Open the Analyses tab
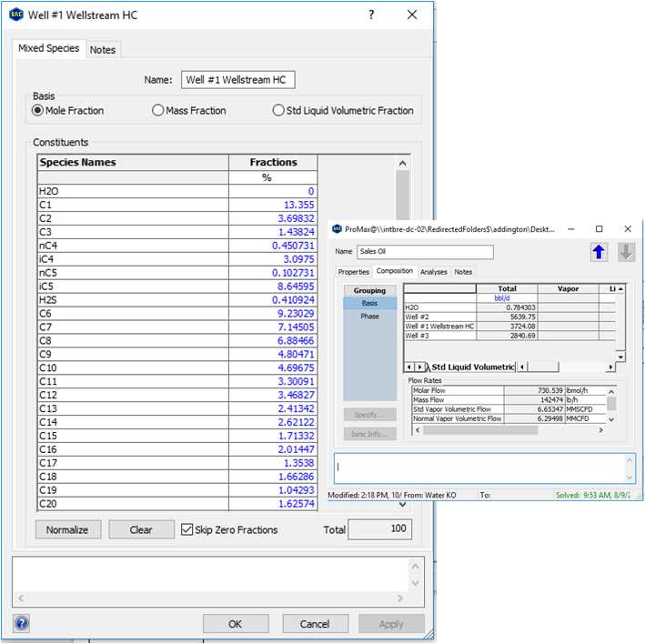The image size is (645, 644). pyautogui.click(x=434, y=271)
